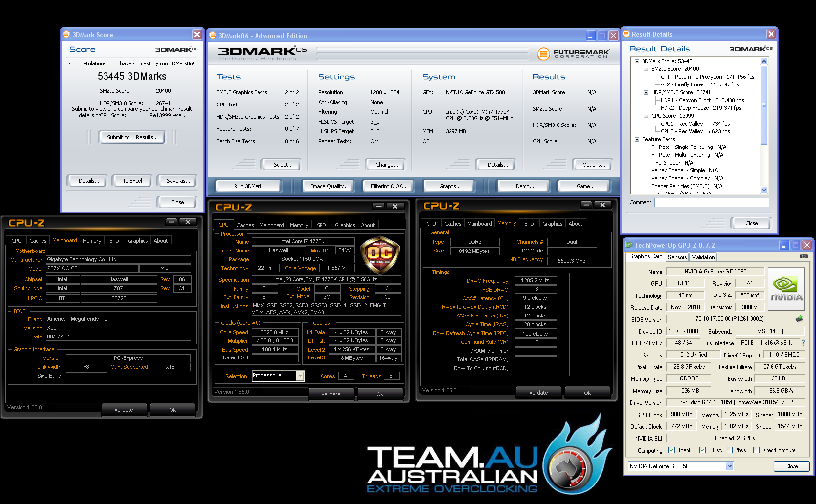Click Validate in the Mainboard CPU-Z window

124,410
